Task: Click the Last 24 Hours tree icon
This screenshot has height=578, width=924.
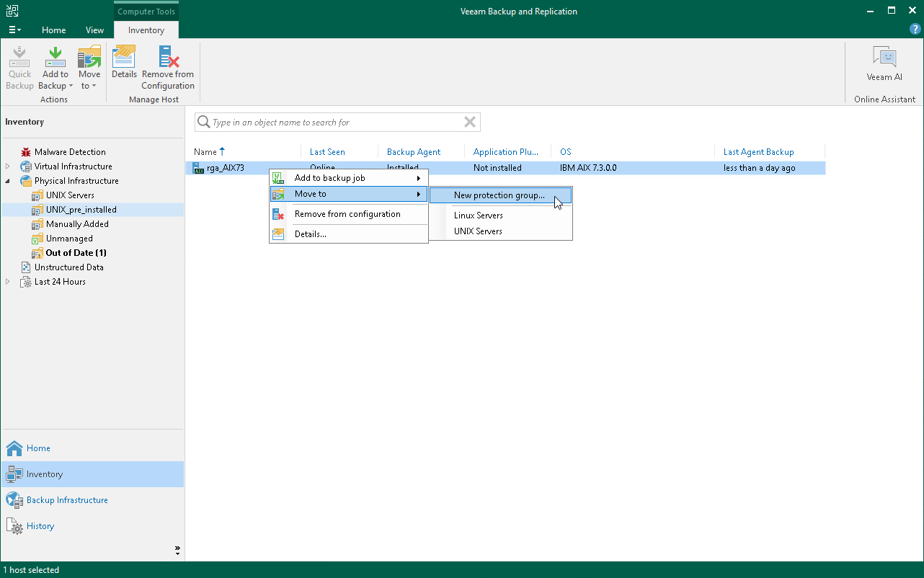Action: point(26,282)
